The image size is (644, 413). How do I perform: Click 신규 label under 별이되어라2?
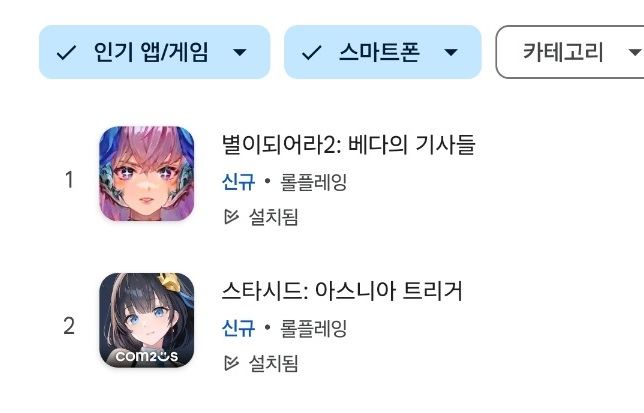pyautogui.click(x=239, y=182)
